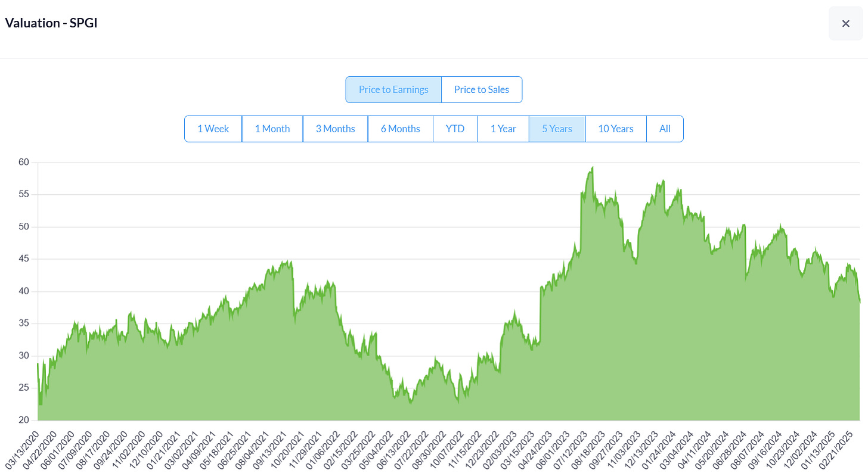Click the 40 value on y-axis
Viewport: 868px width, 473px height.
[x=25, y=291]
